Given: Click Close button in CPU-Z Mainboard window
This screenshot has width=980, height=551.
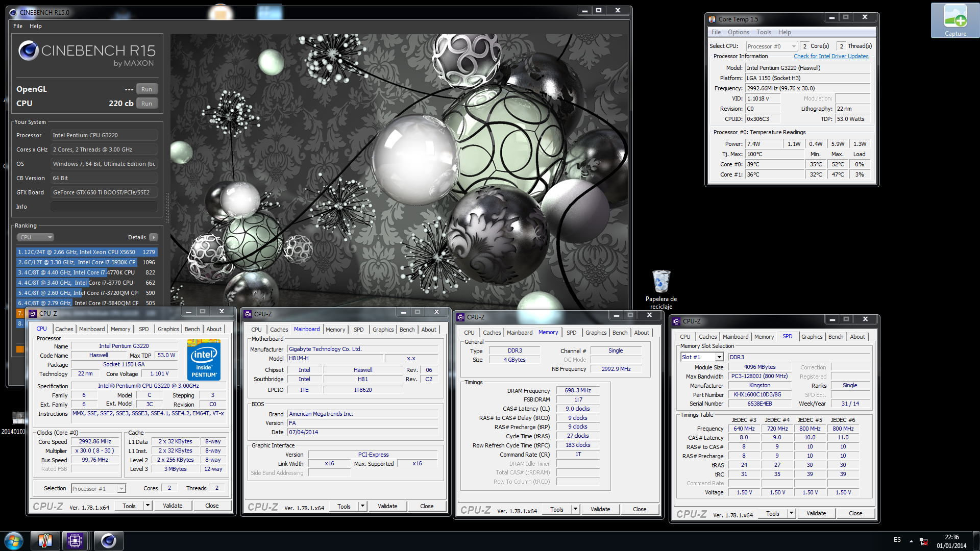Looking at the screenshot, I should (427, 506).
